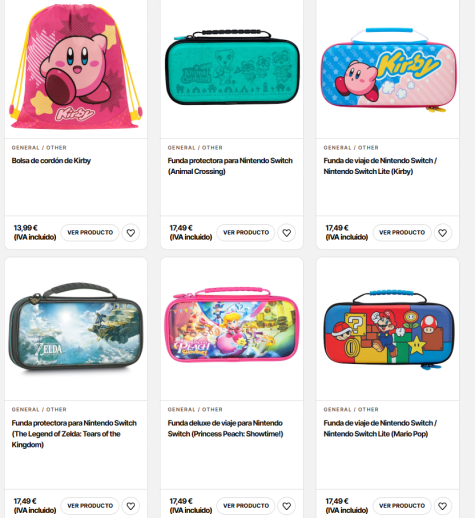Open Kirby drawstring bag product image
This screenshot has height=518, width=475.
76,67
